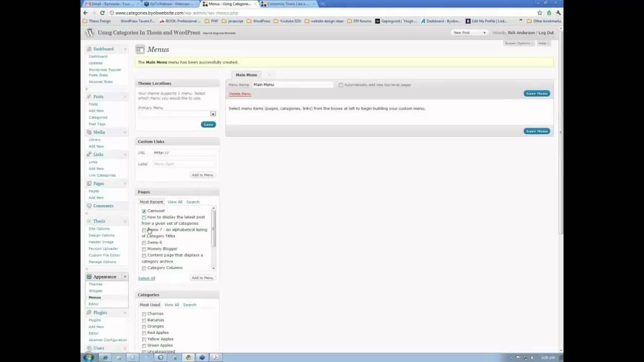Switch to the GoToWebinar browser tab
Image resolution: width=644 pixels, height=362 pixels.
[x=170, y=4]
